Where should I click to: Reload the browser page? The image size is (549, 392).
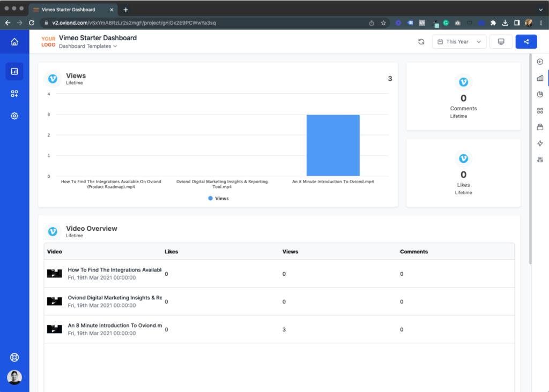pos(32,22)
